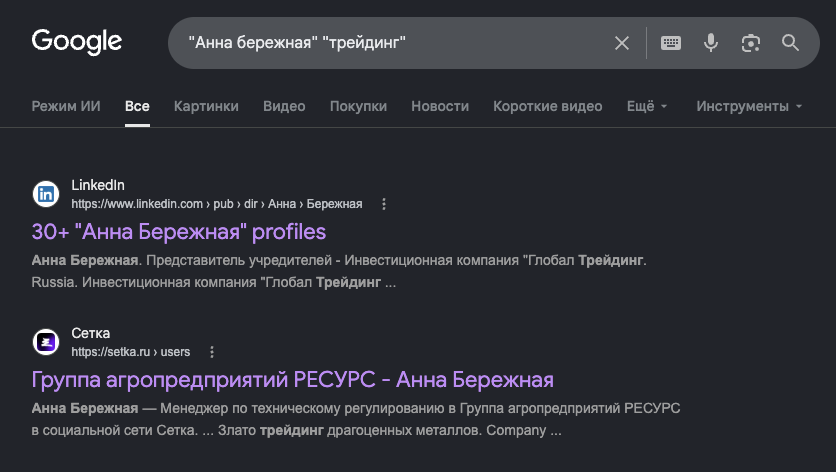The width and height of the screenshot is (836, 472).
Task: Open Группа агропредприятий РЕСУРС result link
Action: (x=292, y=380)
